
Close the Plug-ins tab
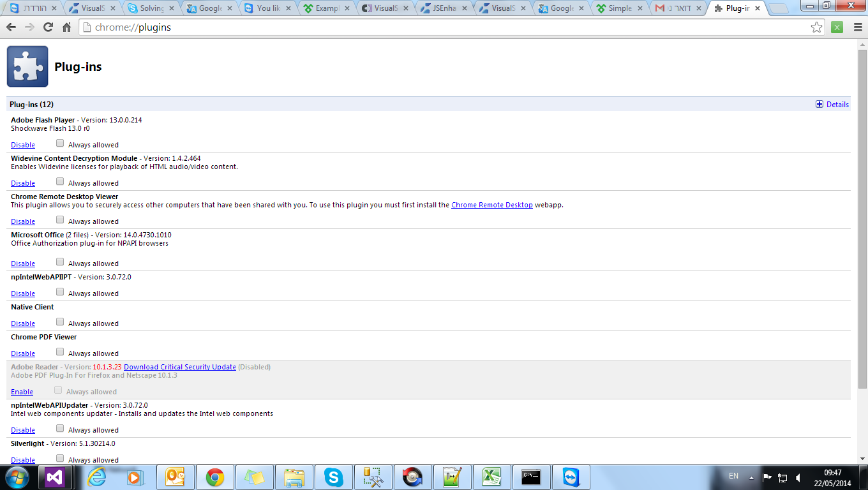coord(757,9)
